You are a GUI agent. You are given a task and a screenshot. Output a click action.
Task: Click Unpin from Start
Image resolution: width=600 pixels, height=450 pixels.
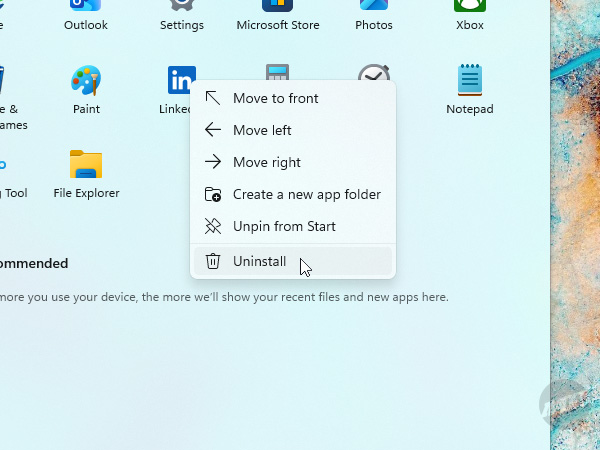click(284, 226)
